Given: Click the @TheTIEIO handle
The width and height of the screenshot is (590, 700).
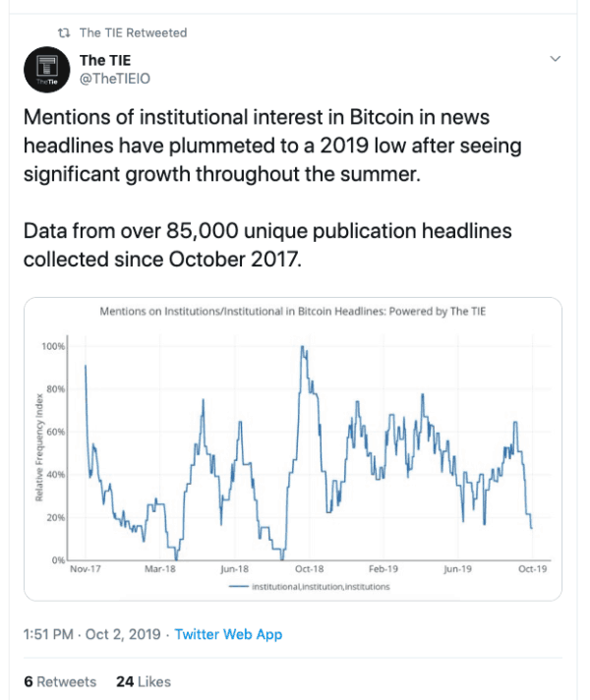Looking at the screenshot, I should (114, 78).
